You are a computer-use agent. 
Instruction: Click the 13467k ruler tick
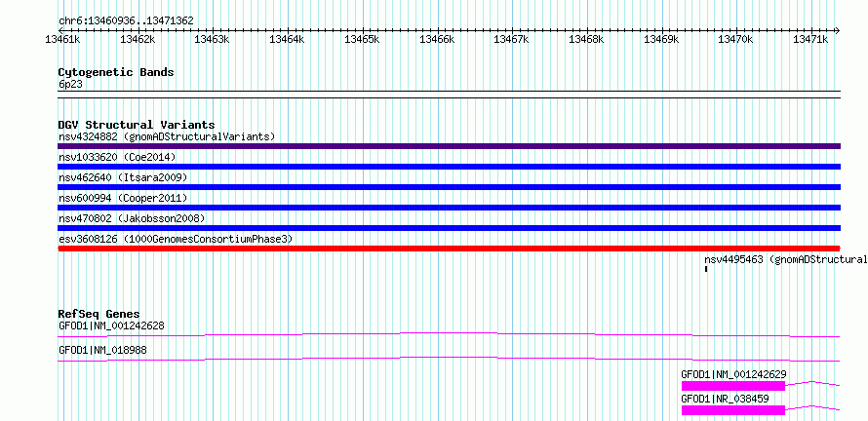pos(512,39)
